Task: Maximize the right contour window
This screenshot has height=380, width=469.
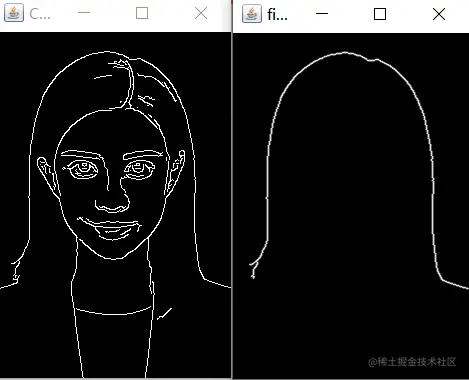Action: click(x=380, y=14)
